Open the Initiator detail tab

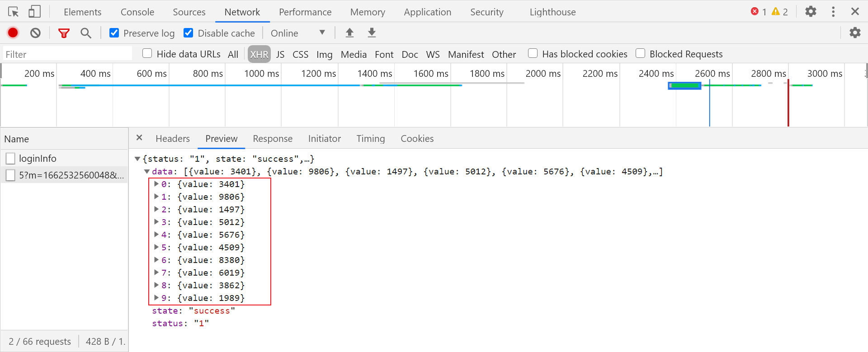[325, 139]
